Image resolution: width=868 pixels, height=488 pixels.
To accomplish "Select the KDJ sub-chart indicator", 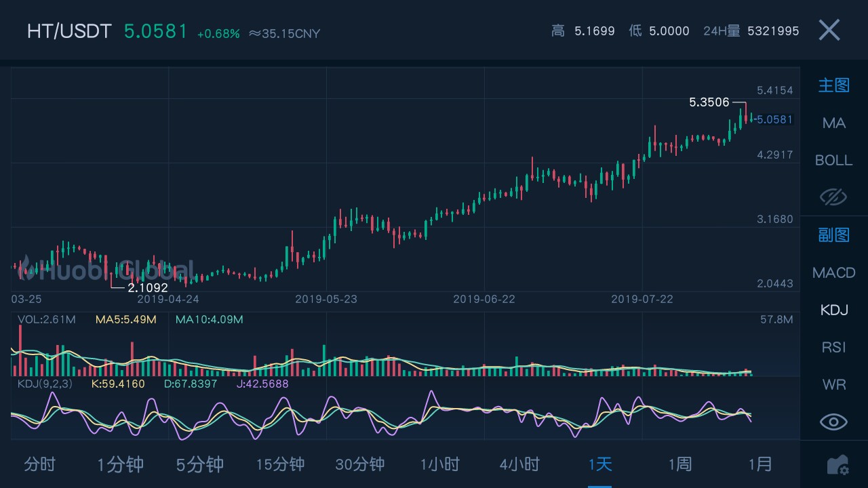I will click(833, 310).
